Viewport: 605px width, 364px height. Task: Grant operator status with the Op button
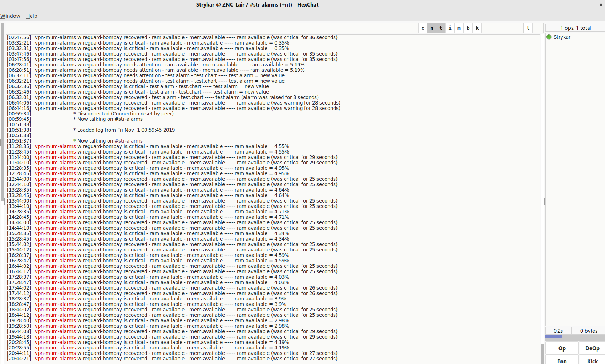[562, 348]
